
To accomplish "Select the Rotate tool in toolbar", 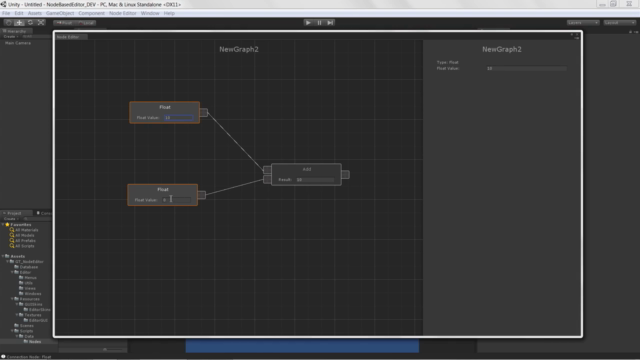I will pos(30,23).
